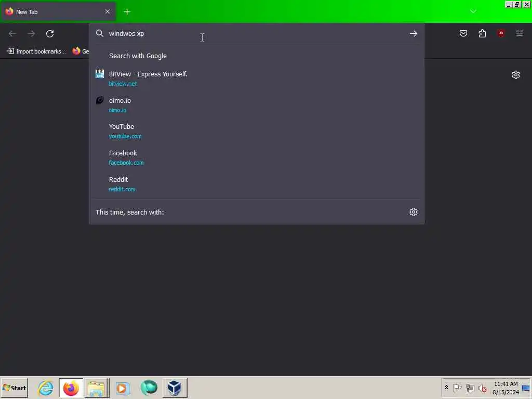Image resolution: width=532 pixels, height=399 pixels.
Task: Click the 'This time, search with:' label
Action: (129, 212)
